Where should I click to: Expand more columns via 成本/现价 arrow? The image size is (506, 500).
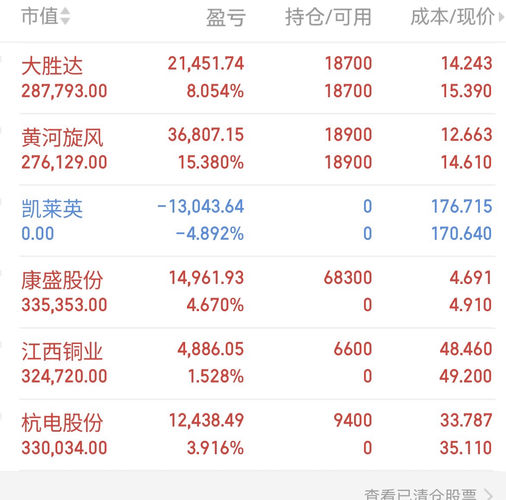coord(501,17)
